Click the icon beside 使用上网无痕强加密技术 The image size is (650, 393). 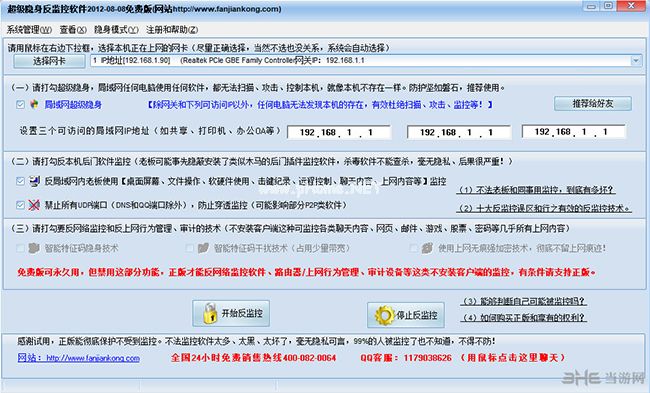click(x=427, y=248)
